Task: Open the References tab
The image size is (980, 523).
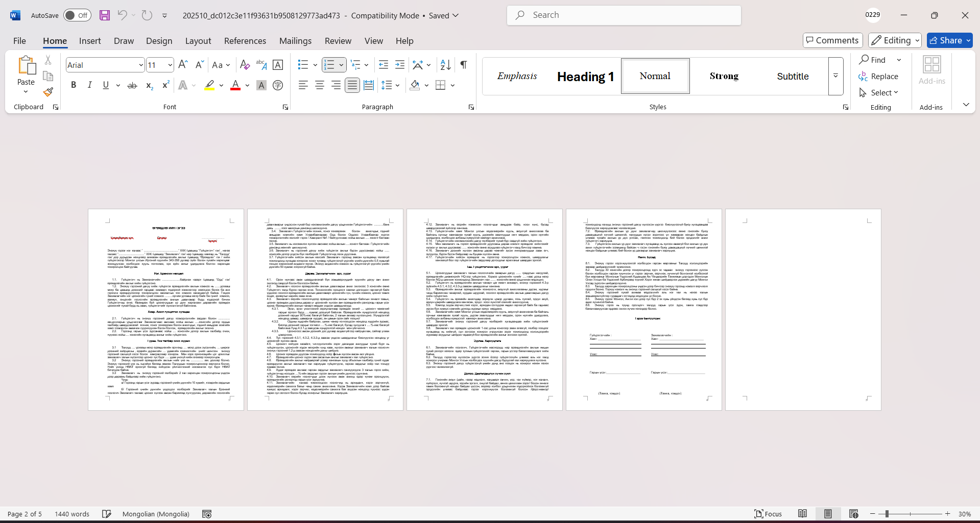Action: coord(245,41)
